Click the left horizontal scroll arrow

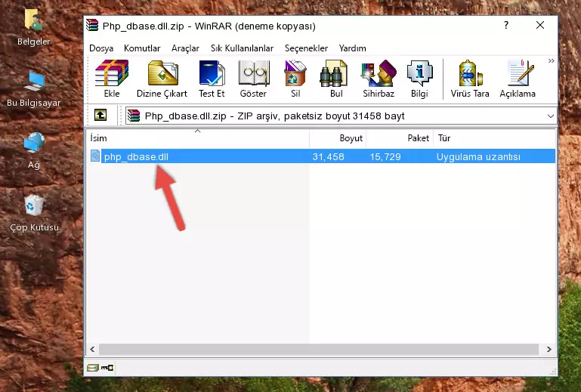92,349
